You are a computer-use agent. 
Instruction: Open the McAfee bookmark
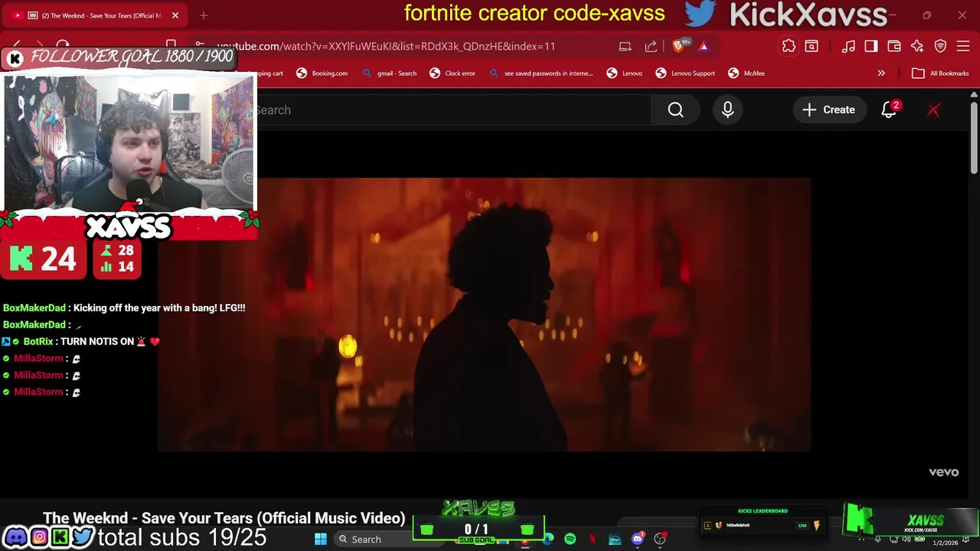click(746, 73)
